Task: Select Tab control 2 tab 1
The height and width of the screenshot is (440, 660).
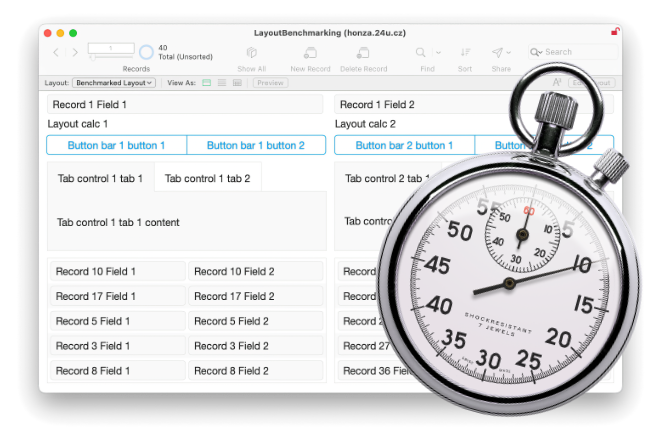Action: click(387, 179)
